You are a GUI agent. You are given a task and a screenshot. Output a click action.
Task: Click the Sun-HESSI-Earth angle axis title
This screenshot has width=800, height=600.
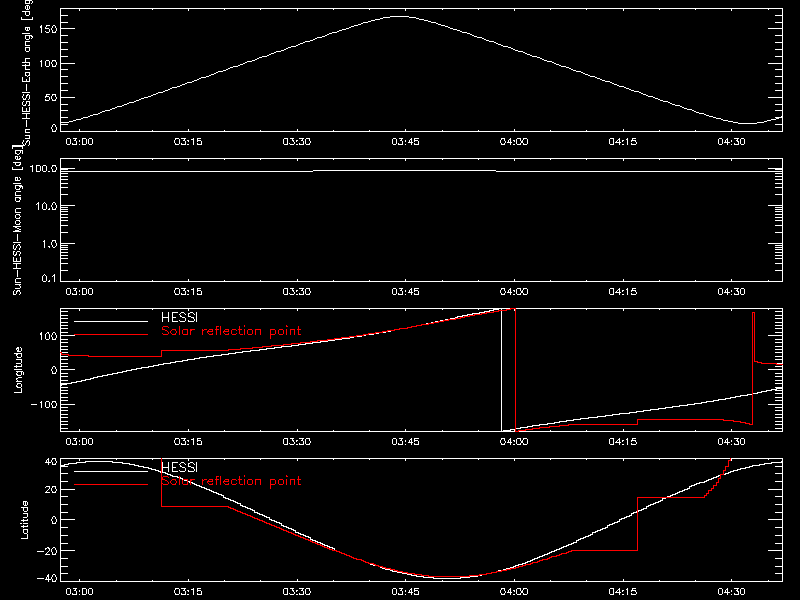pyautogui.click(x=27, y=71)
